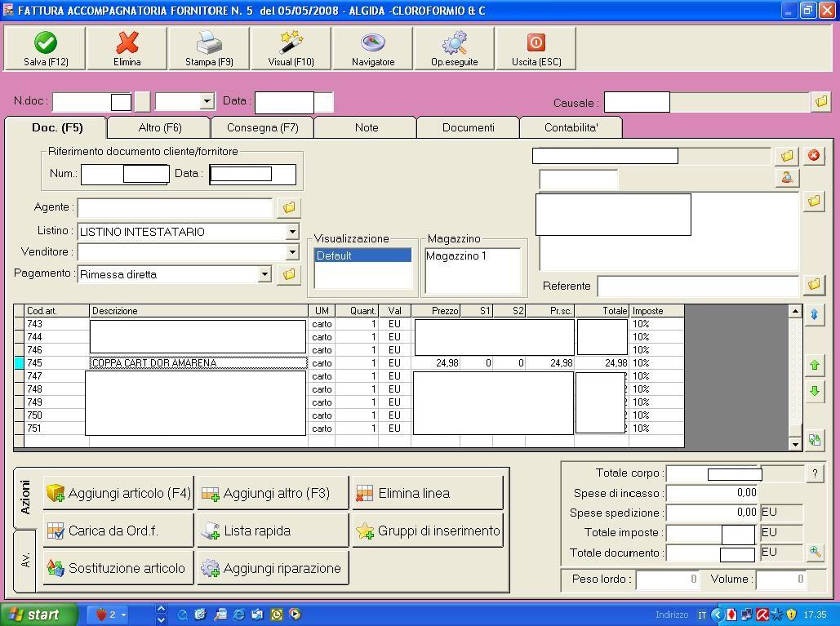Switch to Consegna (F7) tab
This screenshot has width=840, height=626.
[x=263, y=128]
